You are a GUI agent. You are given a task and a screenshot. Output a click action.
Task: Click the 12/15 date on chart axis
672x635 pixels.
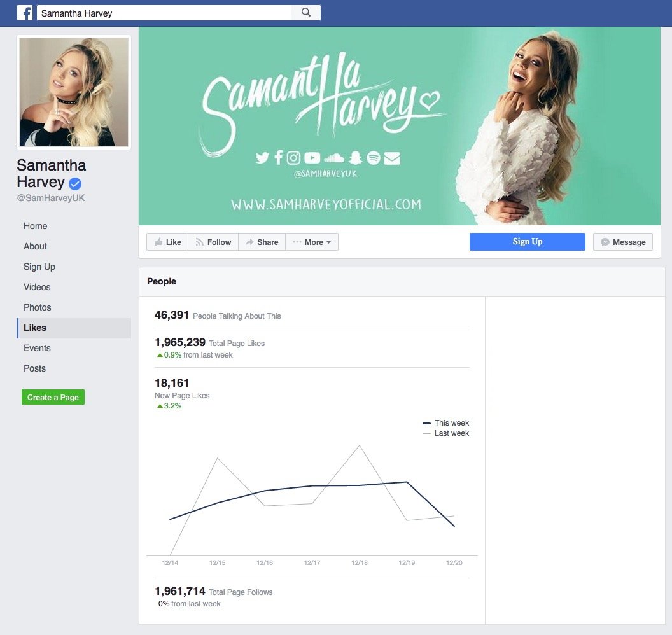[217, 562]
